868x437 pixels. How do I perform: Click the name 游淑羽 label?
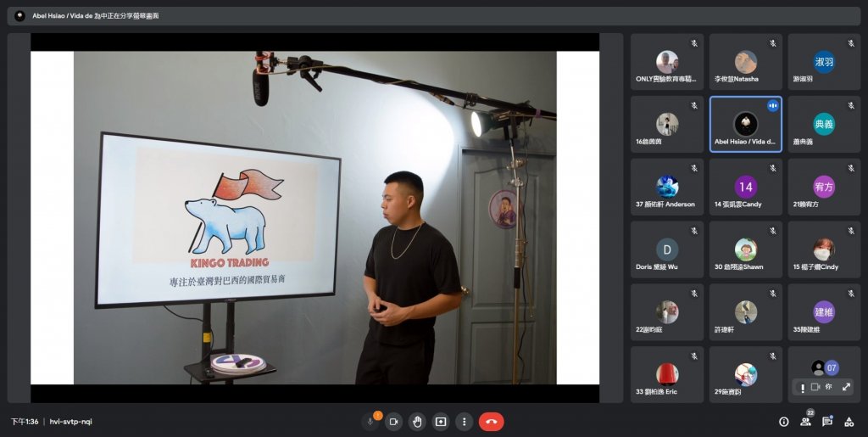[803, 79]
